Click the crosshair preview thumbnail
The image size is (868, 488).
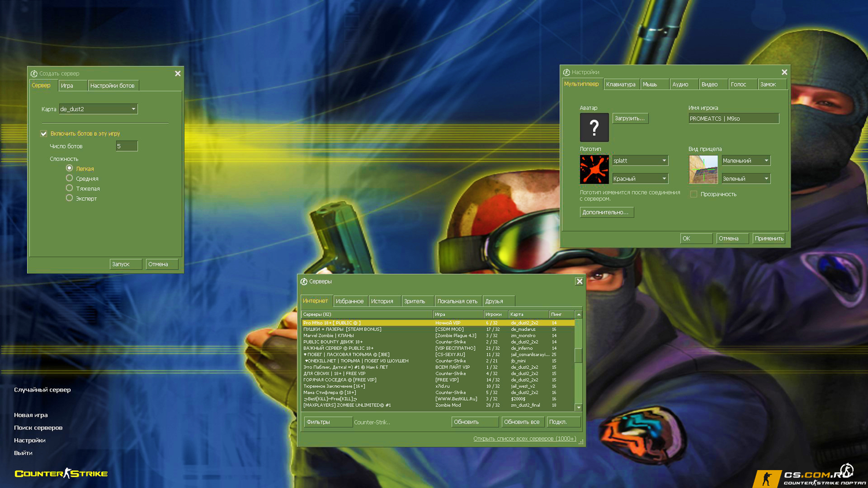tap(703, 169)
